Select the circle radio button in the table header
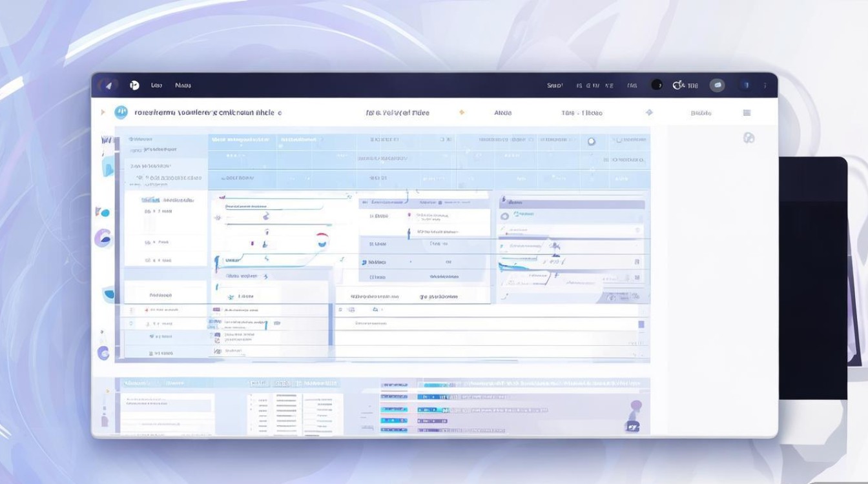This screenshot has height=484, width=868. tap(591, 141)
